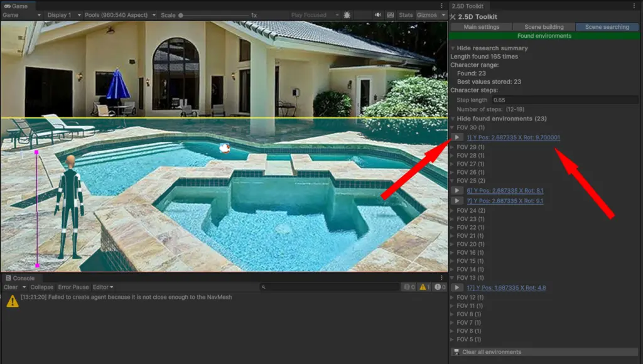Open the Main settings tab
This screenshot has height=364, width=643.
481,27
